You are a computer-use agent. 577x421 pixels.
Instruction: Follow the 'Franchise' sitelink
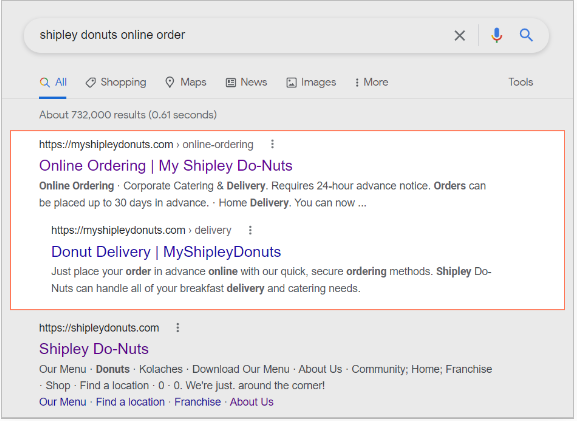point(198,402)
